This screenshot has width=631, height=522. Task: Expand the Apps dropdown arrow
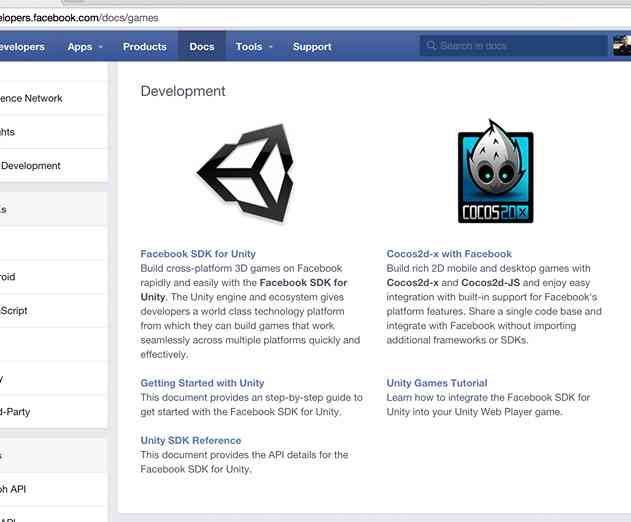coord(101,47)
